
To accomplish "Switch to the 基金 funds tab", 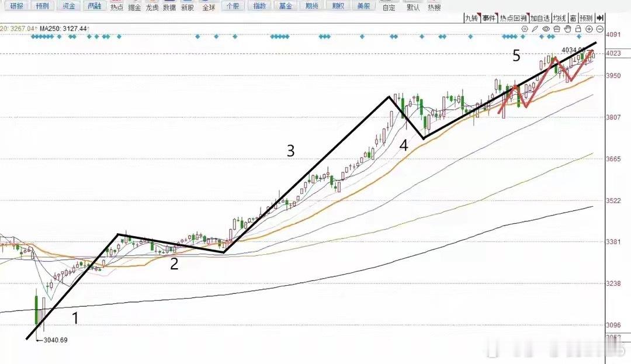I will tap(285, 6).
